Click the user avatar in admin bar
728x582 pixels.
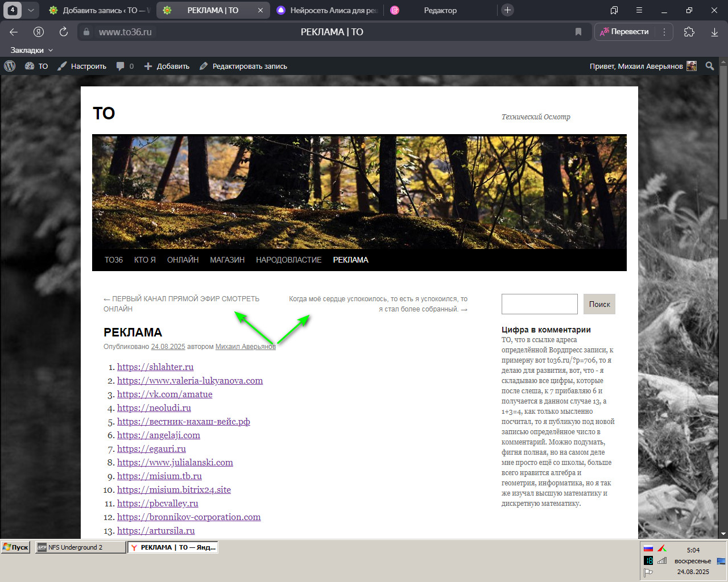[x=692, y=66]
